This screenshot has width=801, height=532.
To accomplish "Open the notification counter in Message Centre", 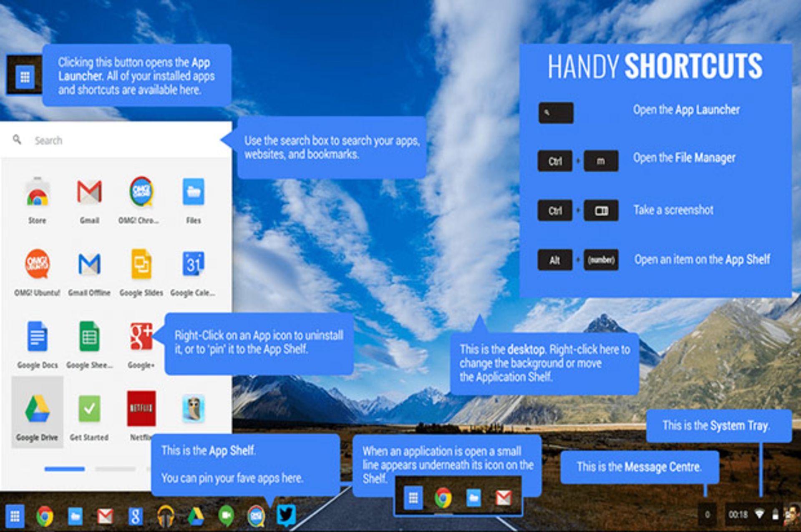I will (x=707, y=515).
